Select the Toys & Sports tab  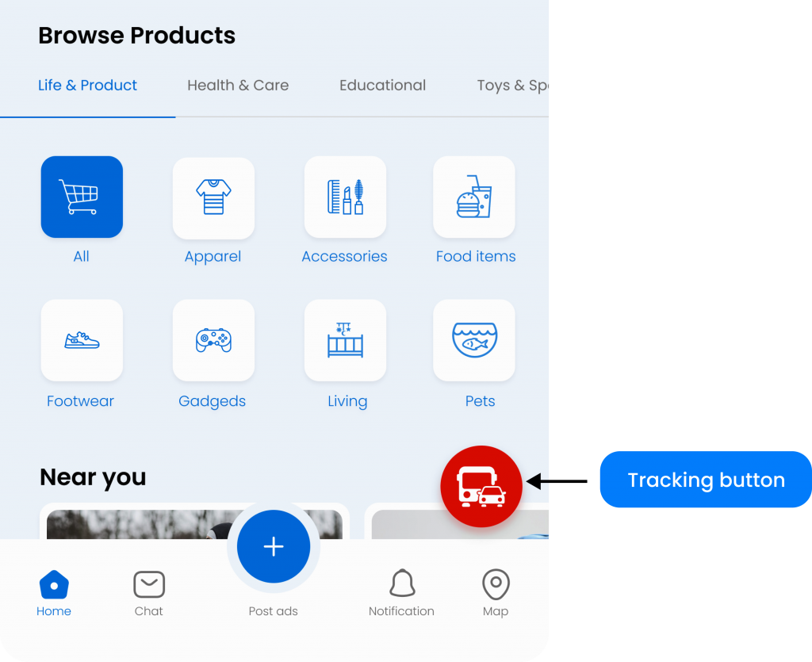511,86
